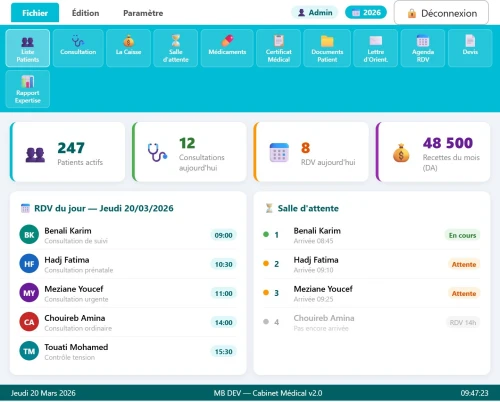Click the CA avatar for Chouireb Amina
The width and height of the screenshot is (500, 402).
[x=29, y=322]
